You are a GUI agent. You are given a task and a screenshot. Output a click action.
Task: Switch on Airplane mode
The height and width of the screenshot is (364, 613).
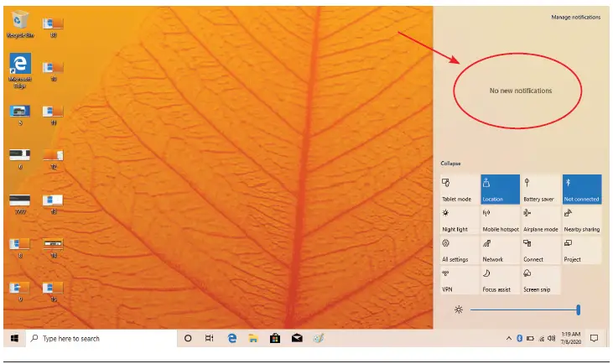(x=541, y=220)
